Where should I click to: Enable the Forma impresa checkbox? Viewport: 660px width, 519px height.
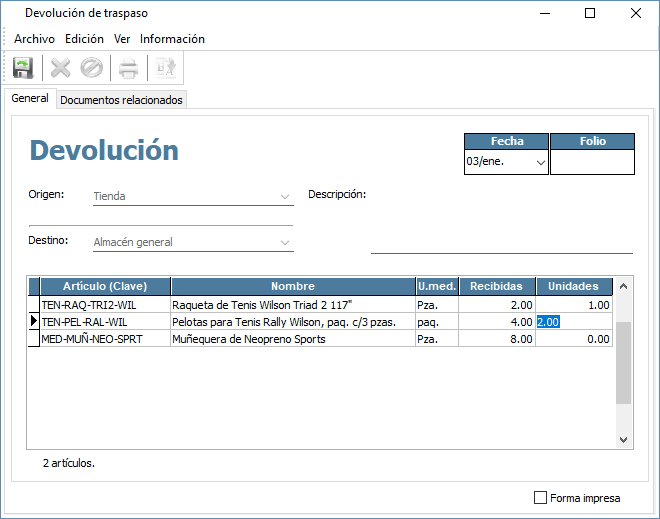[x=541, y=497]
